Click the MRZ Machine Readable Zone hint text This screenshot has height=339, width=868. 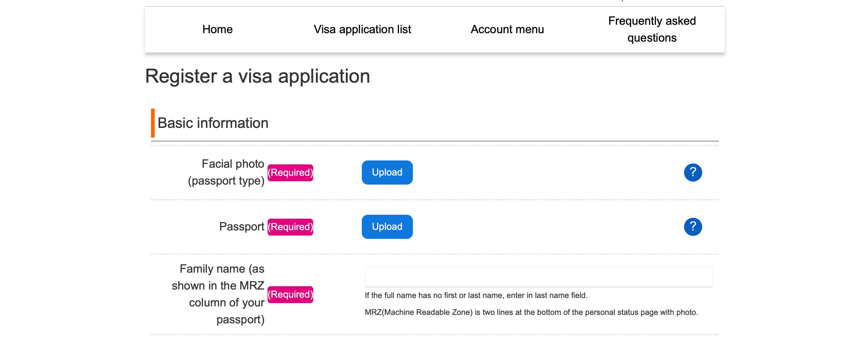point(531,312)
